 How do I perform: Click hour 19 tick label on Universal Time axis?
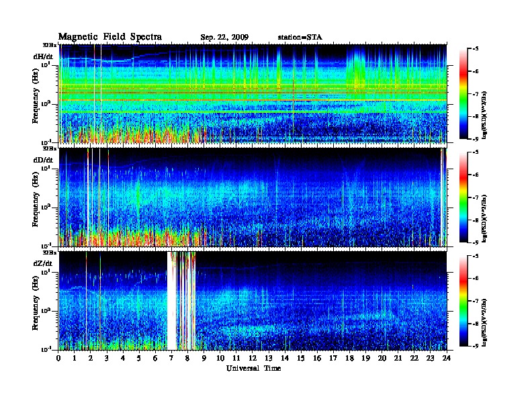365,359
